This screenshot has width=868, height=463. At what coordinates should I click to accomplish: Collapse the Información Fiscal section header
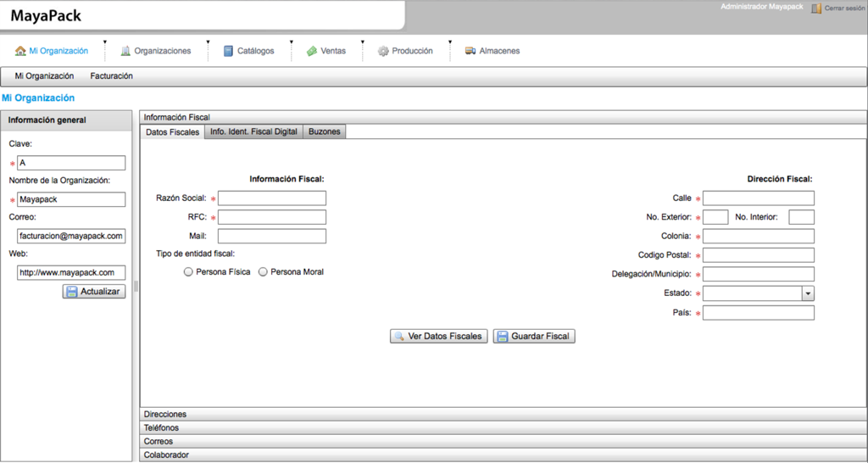pyautogui.click(x=503, y=117)
